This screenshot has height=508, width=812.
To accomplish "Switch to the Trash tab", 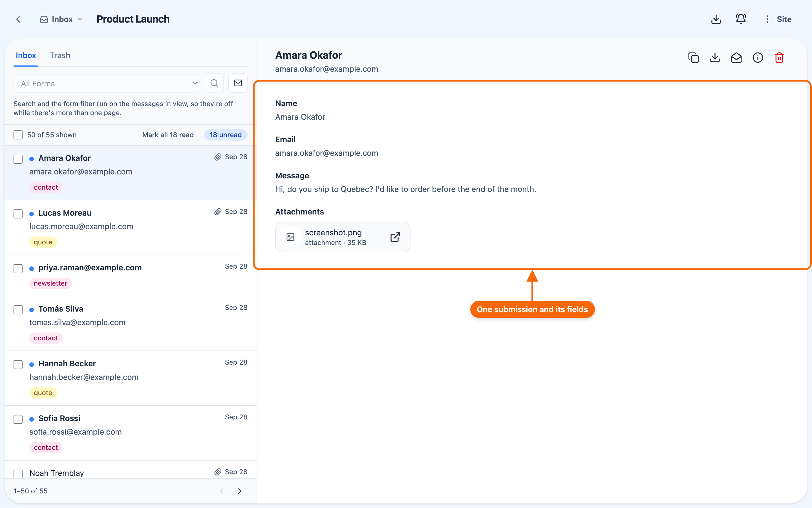I will 60,55.
